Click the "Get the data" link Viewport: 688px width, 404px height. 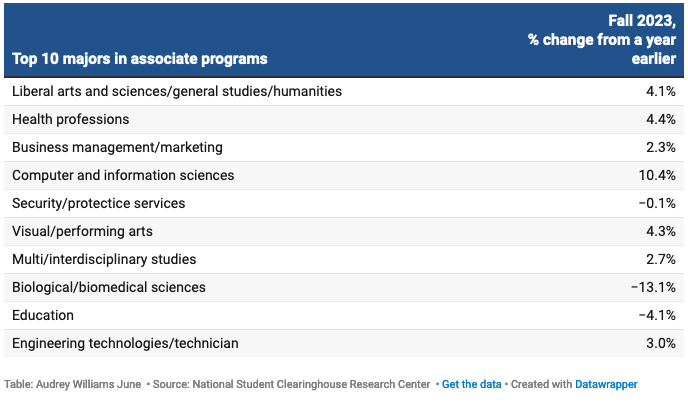tap(470, 384)
